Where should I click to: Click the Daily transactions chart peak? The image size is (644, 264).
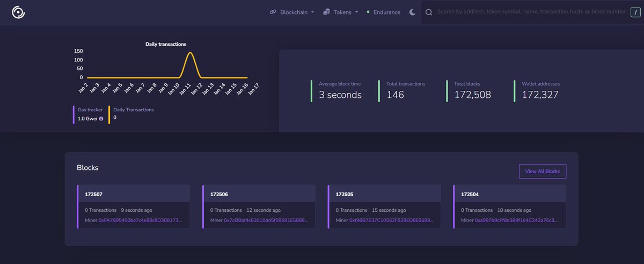click(190, 53)
